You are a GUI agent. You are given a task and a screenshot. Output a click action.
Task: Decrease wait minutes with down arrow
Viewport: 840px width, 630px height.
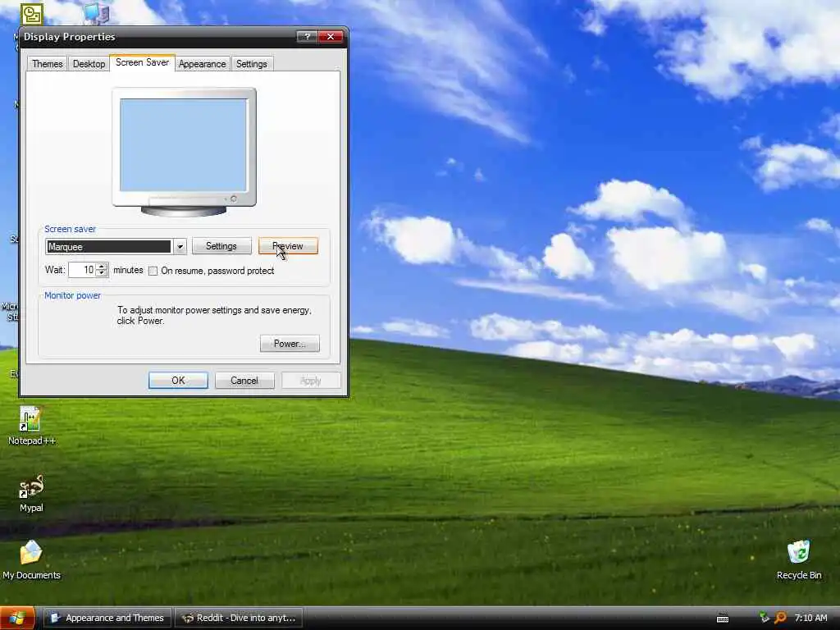click(101, 273)
